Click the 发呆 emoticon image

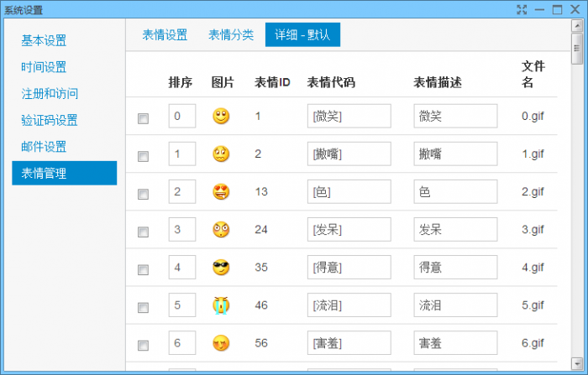click(221, 230)
